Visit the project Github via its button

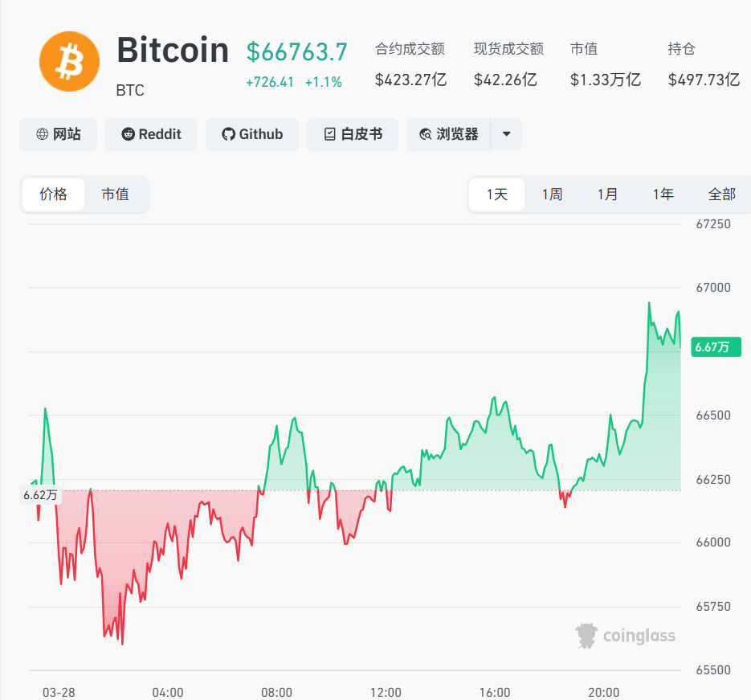(x=252, y=134)
